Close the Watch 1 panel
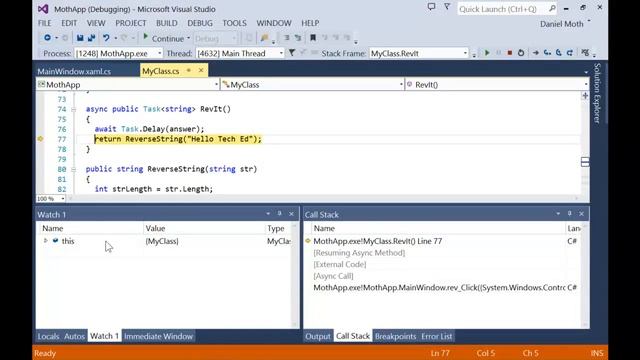The width and height of the screenshot is (640, 360). [x=291, y=214]
